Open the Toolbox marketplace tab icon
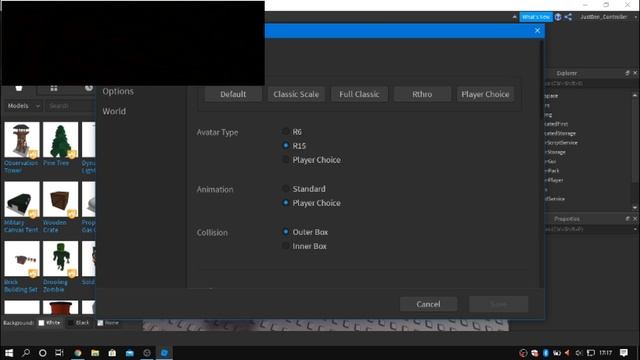Screen dimensions: 640x360 coord(19,89)
